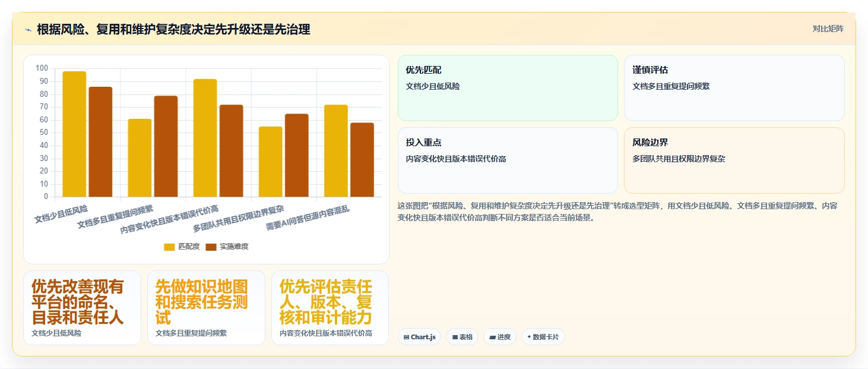Click the brown 实施难度 bar for 文档少且低风险
The width and height of the screenshot is (868, 369).
(x=100, y=141)
